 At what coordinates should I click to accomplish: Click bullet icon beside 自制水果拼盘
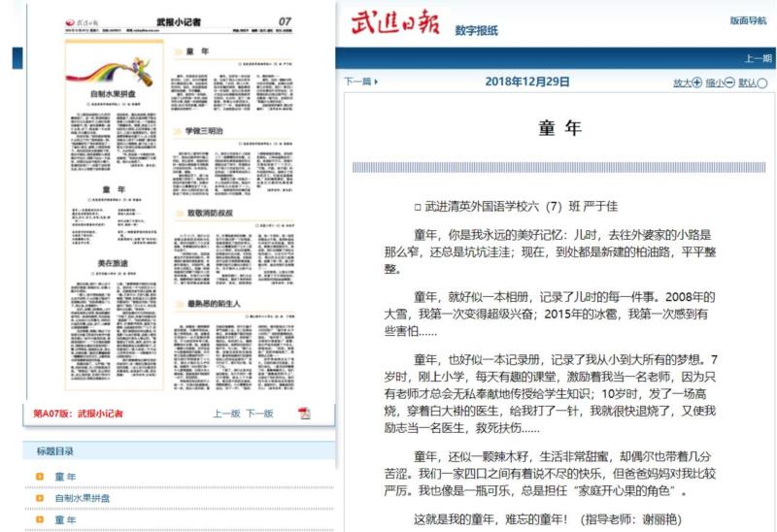pos(40,498)
